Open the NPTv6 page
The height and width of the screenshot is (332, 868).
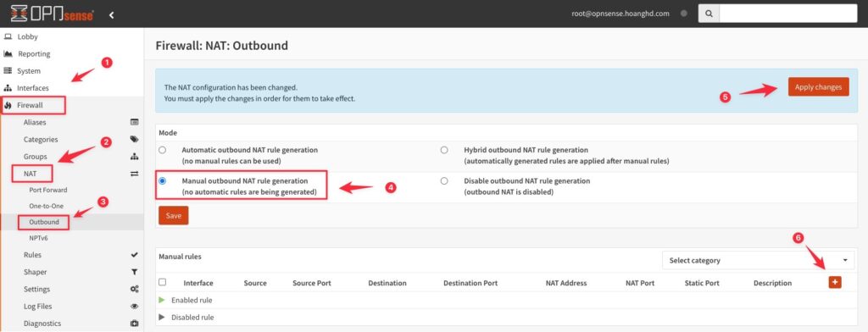pyautogui.click(x=39, y=238)
